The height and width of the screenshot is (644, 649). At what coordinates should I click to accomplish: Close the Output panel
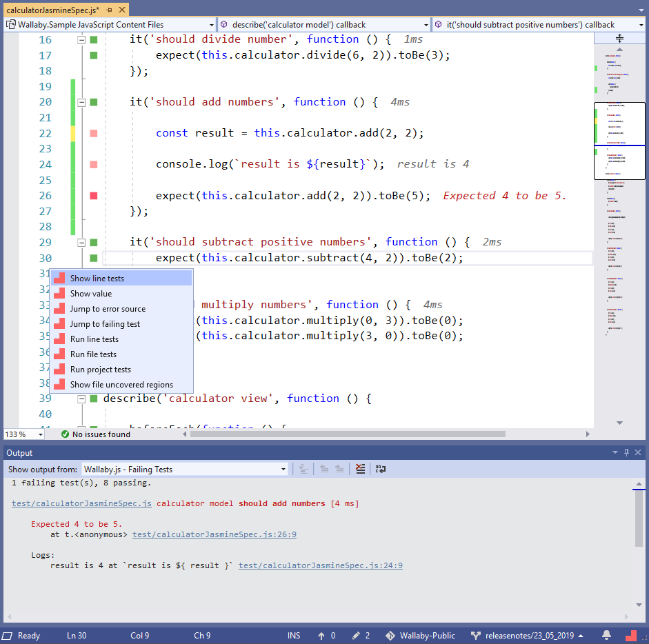(638, 452)
